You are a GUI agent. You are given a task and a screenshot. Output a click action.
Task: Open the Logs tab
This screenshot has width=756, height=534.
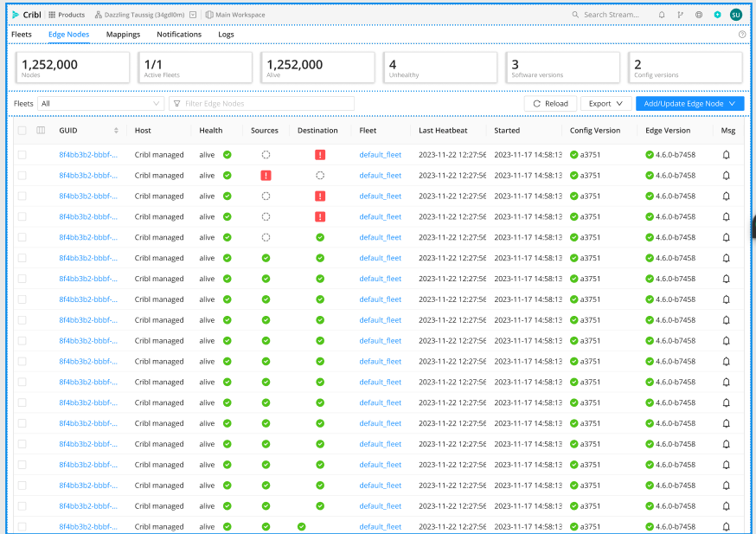click(226, 35)
